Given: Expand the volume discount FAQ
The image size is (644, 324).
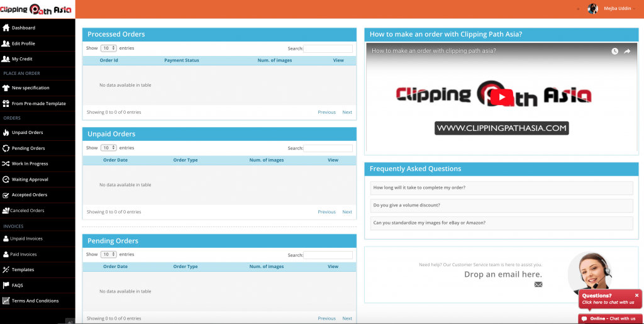Looking at the screenshot, I should point(501,206).
